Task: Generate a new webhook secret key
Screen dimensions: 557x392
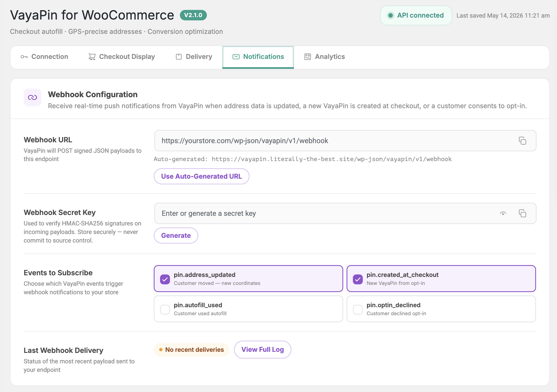Action: point(176,235)
